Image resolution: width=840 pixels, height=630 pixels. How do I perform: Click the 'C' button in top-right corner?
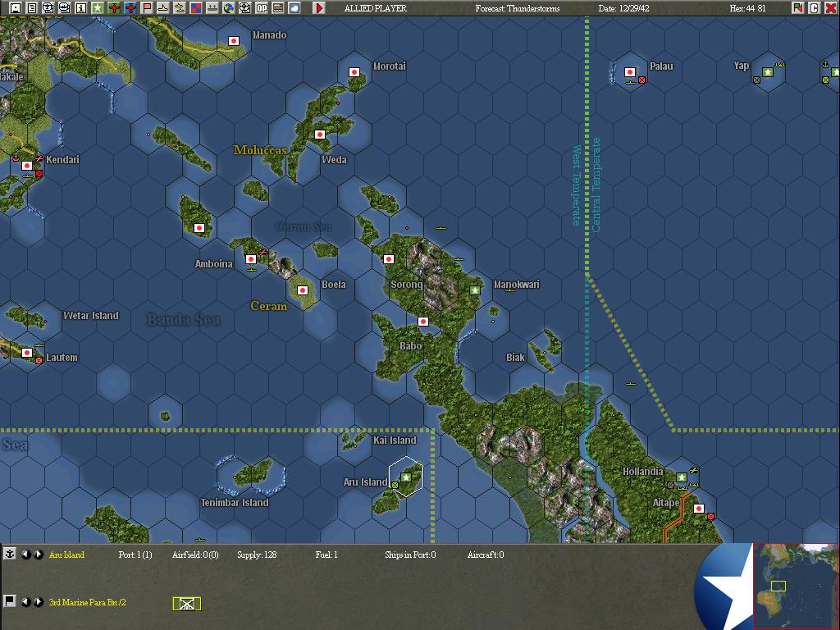815,8
